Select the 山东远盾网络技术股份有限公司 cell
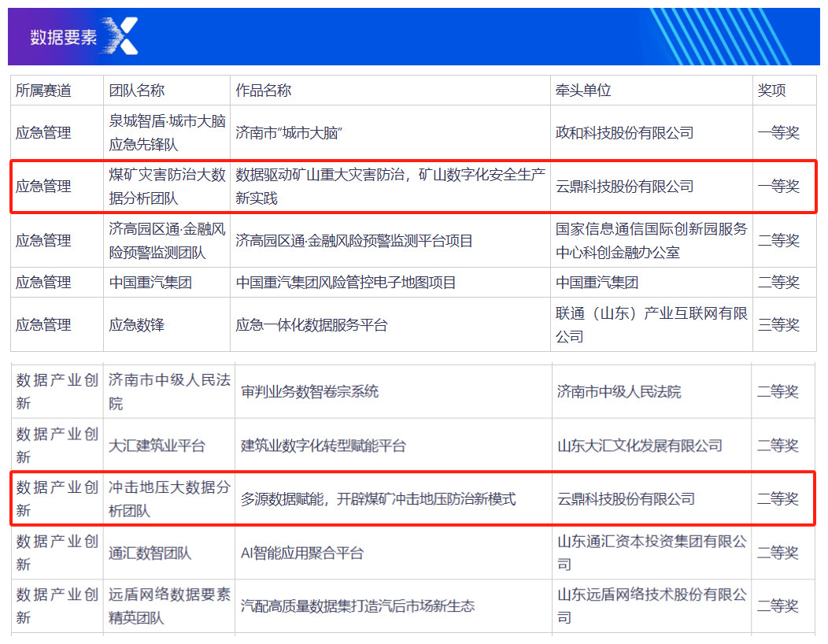 [x=652, y=606]
